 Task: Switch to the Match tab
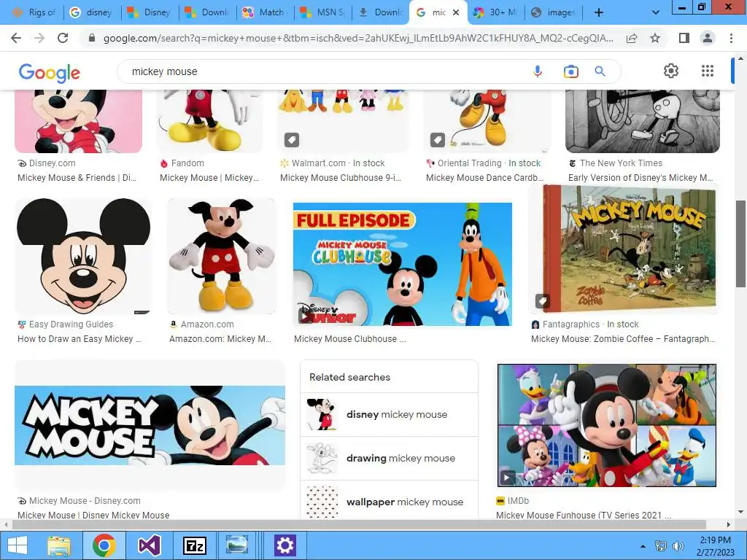[x=264, y=12]
